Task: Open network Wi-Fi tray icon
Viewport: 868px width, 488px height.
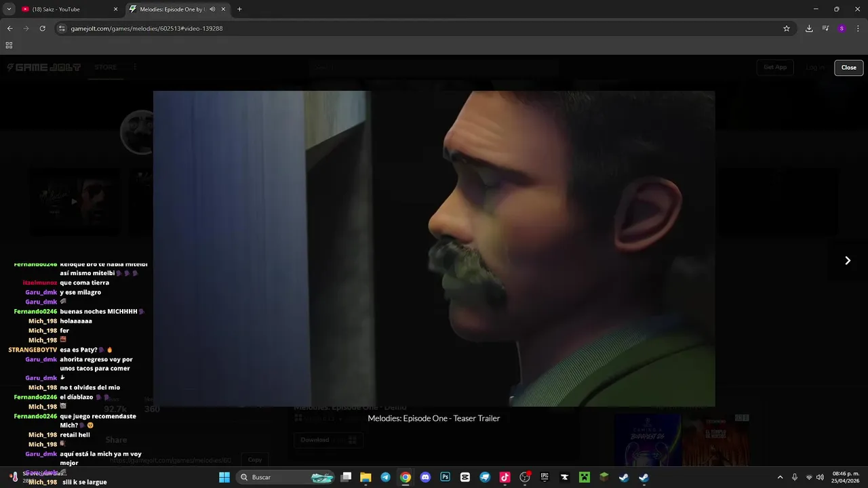Action: (809, 477)
